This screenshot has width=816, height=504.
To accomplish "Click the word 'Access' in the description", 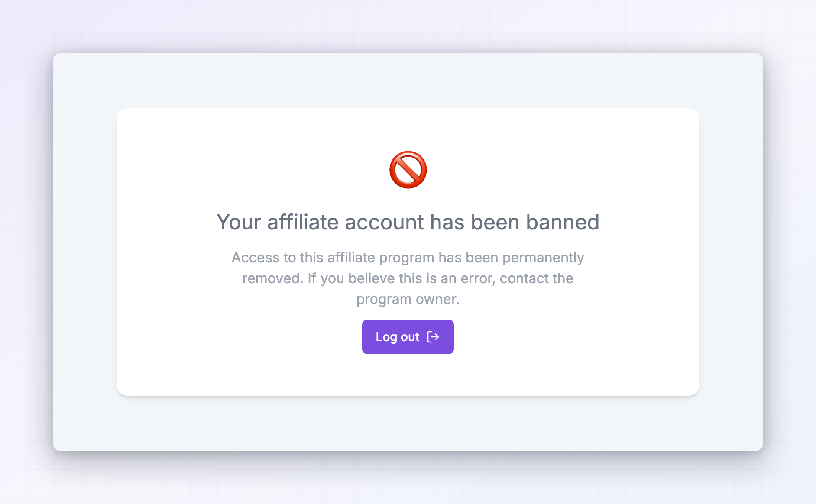I will (x=256, y=258).
